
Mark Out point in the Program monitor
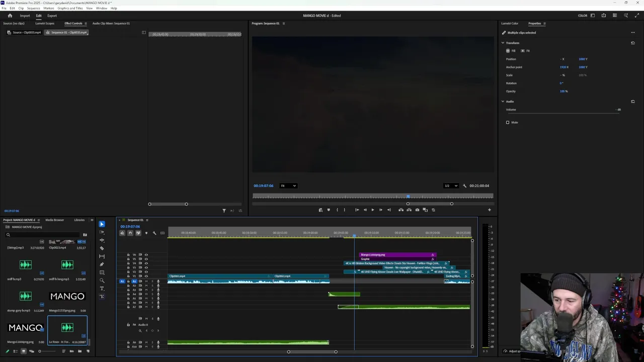(345, 210)
